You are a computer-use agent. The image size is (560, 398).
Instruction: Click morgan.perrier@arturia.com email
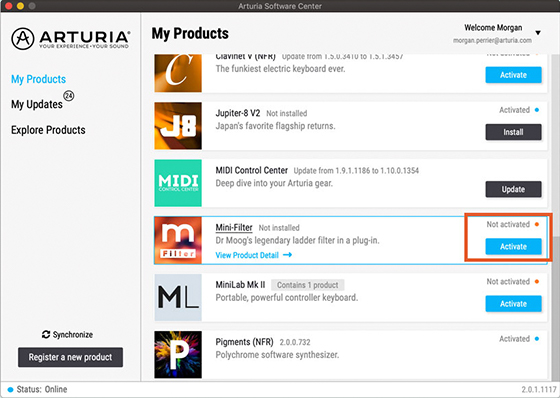(492, 40)
